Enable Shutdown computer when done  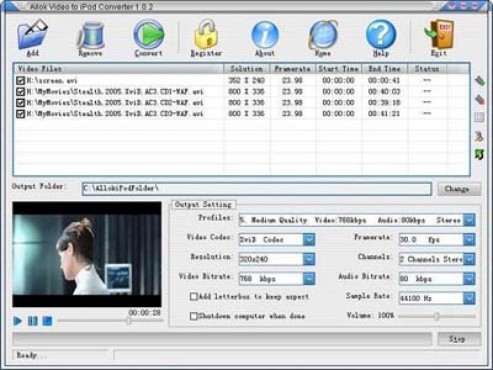193,316
